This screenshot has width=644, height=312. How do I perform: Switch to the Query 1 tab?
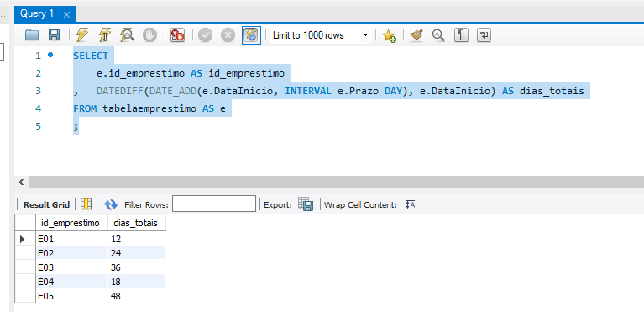(38, 14)
